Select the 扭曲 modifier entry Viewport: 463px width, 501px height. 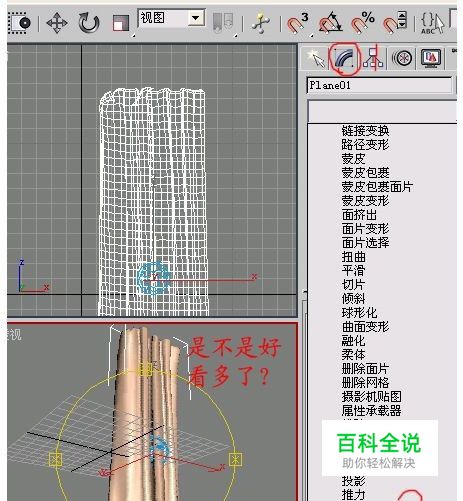(x=353, y=256)
